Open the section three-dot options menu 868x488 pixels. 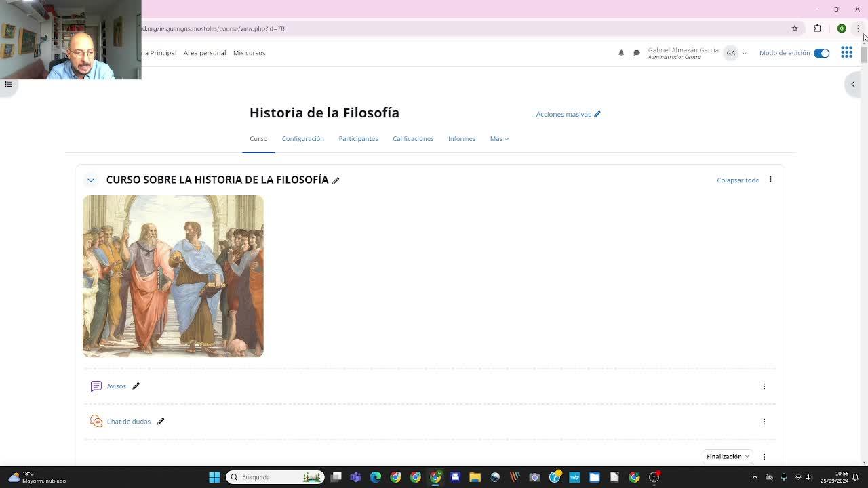pos(770,180)
